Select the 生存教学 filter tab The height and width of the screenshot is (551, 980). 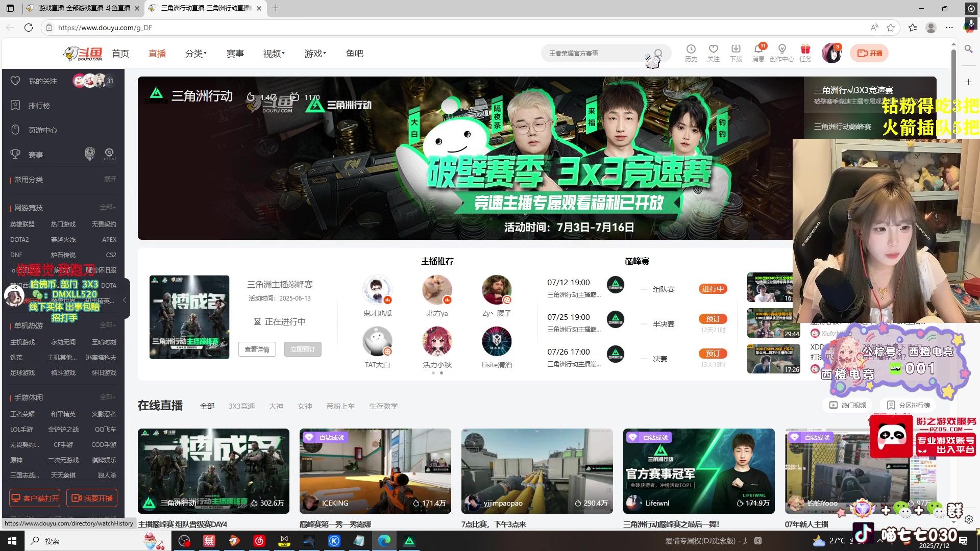[x=383, y=406]
